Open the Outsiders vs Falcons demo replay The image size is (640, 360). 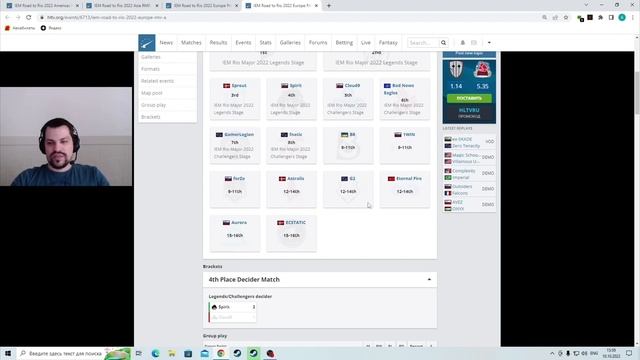coord(469,189)
